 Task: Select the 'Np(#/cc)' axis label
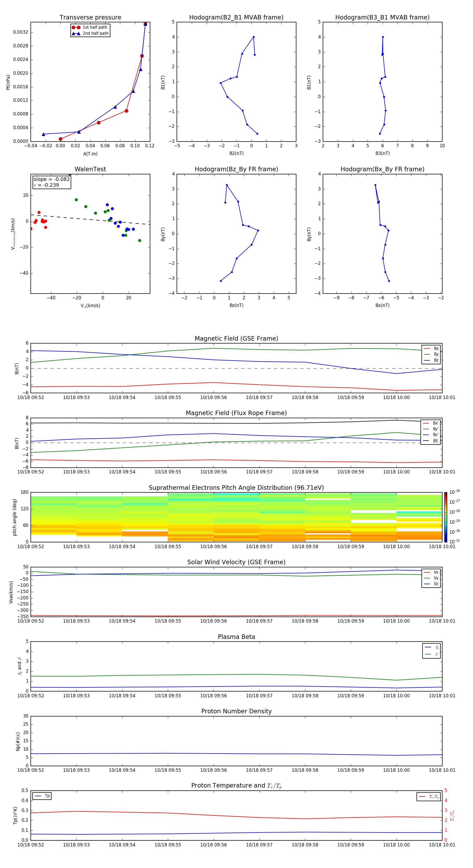[18, 741]
